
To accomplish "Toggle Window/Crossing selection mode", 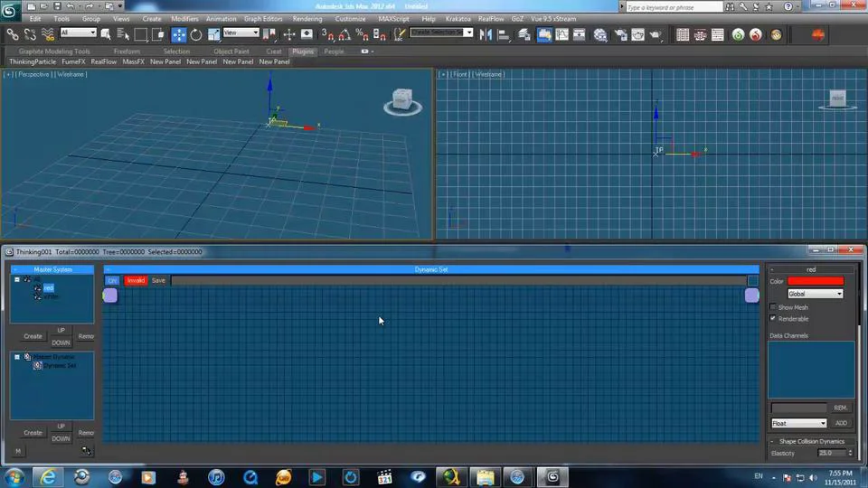I will 158,35.
